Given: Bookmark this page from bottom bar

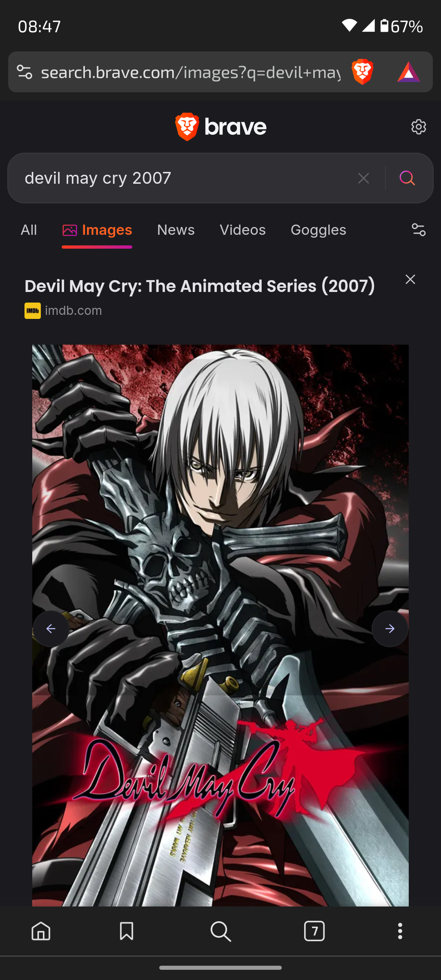Looking at the screenshot, I should pyautogui.click(x=127, y=931).
